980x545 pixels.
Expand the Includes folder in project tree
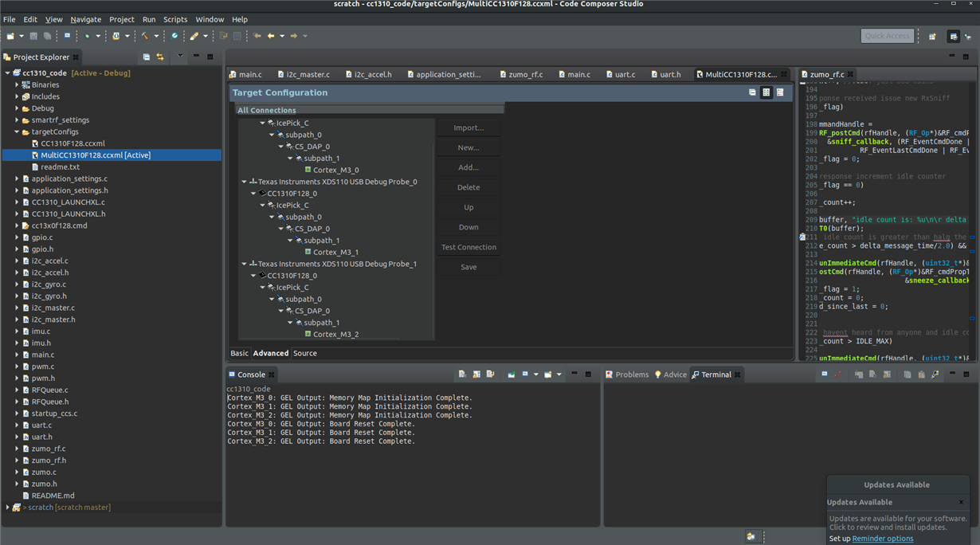(17, 96)
